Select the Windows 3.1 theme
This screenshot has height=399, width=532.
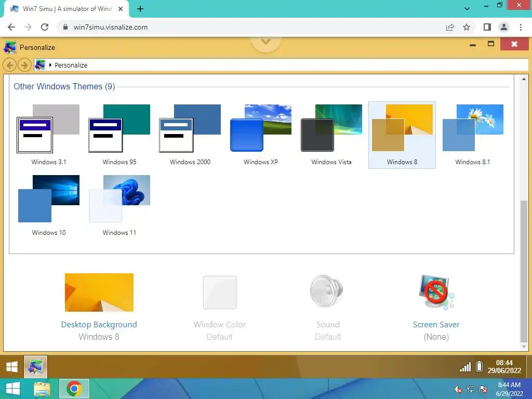tap(48, 135)
